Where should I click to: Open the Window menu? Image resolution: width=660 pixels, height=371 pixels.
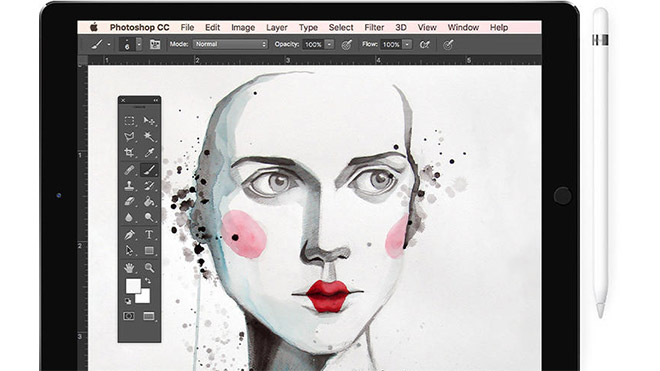[463, 27]
